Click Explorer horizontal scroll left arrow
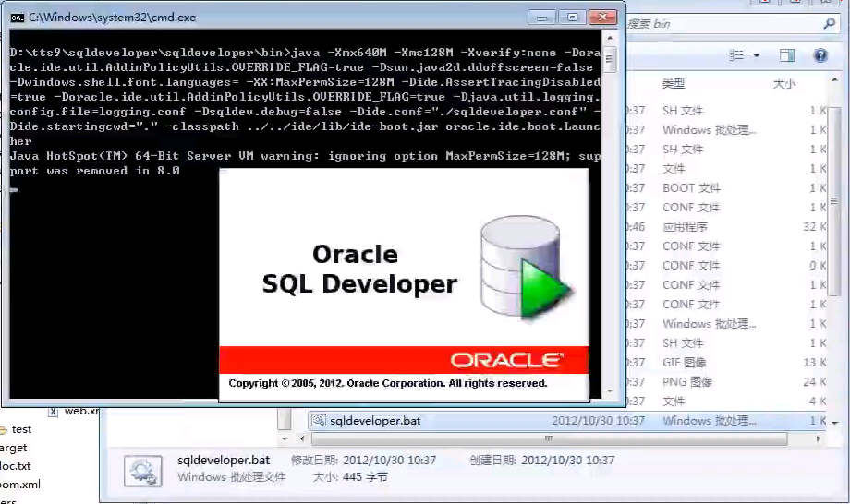850x504 pixels. tap(302, 438)
